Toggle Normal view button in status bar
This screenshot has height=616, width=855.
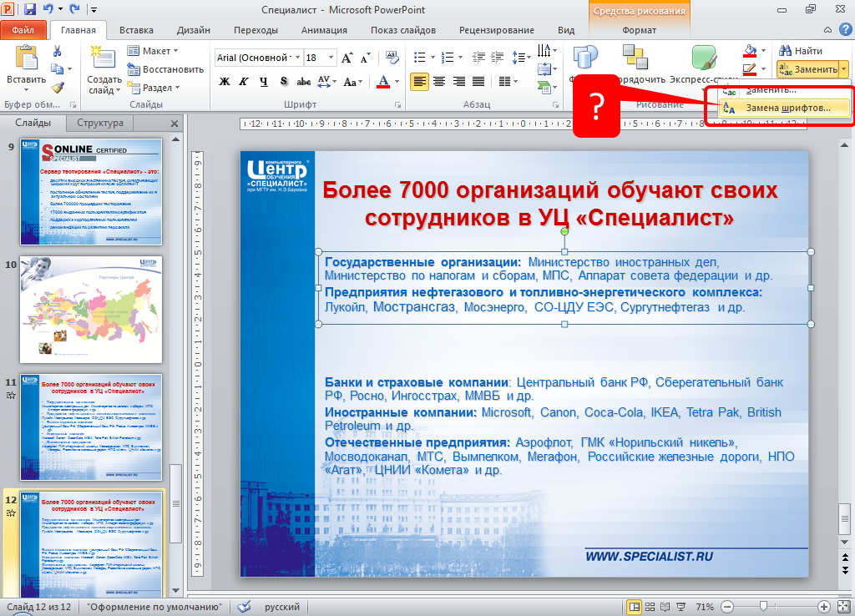635,607
